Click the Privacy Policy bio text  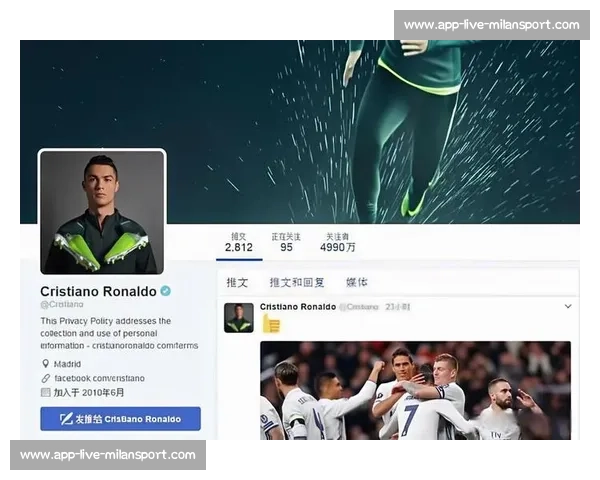point(119,333)
